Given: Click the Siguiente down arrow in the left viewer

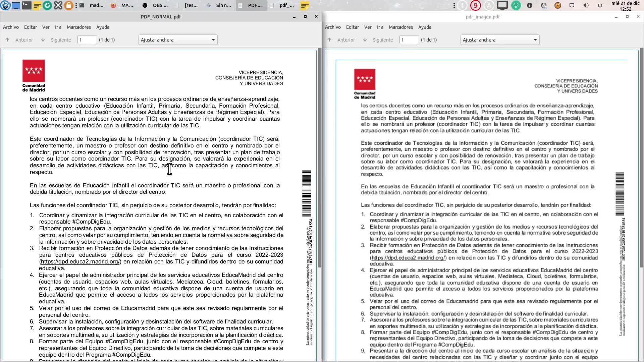Looking at the screenshot, I should [43, 40].
